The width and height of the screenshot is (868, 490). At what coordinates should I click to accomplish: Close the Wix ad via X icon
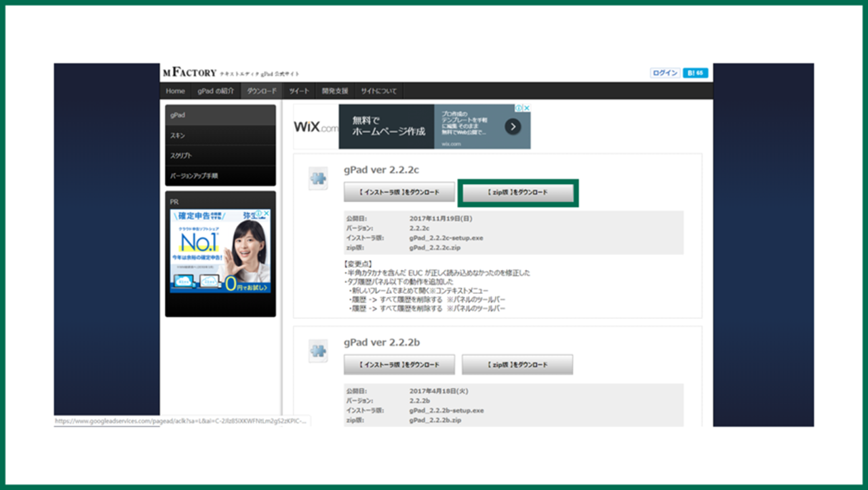click(527, 108)
